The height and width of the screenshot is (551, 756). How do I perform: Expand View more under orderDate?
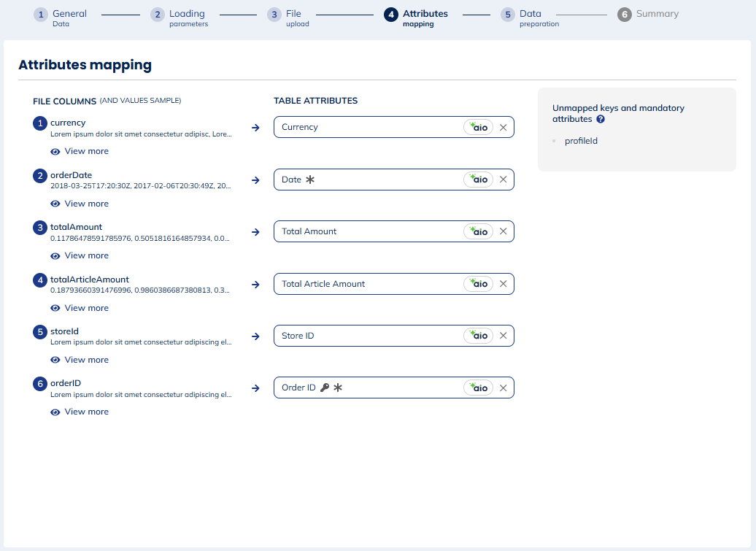[80, 204]
